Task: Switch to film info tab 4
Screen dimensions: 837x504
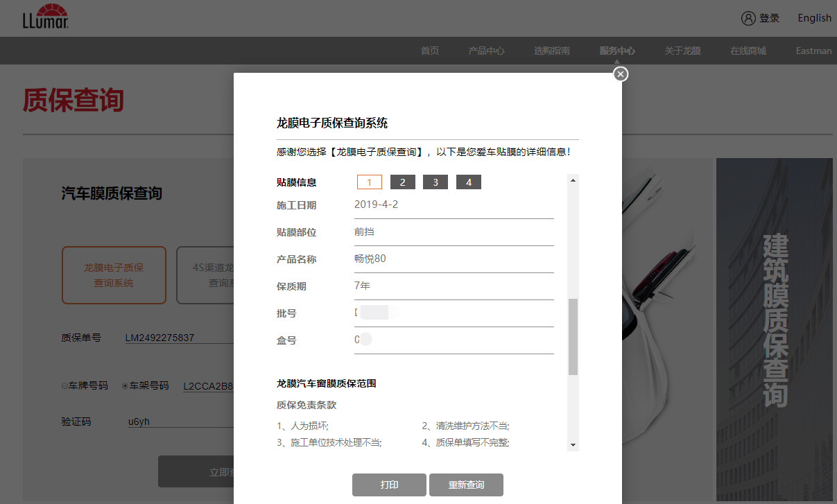Action: coord(469,182)
